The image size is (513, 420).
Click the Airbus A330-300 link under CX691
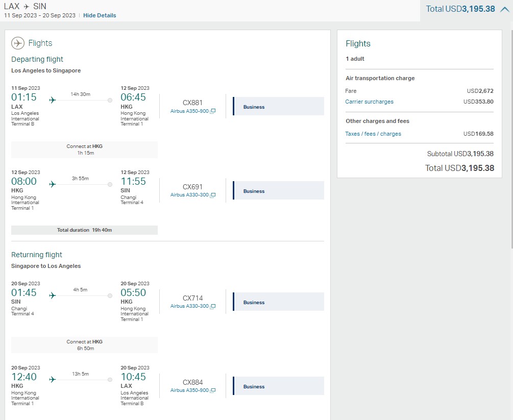[x=190, y=194]
